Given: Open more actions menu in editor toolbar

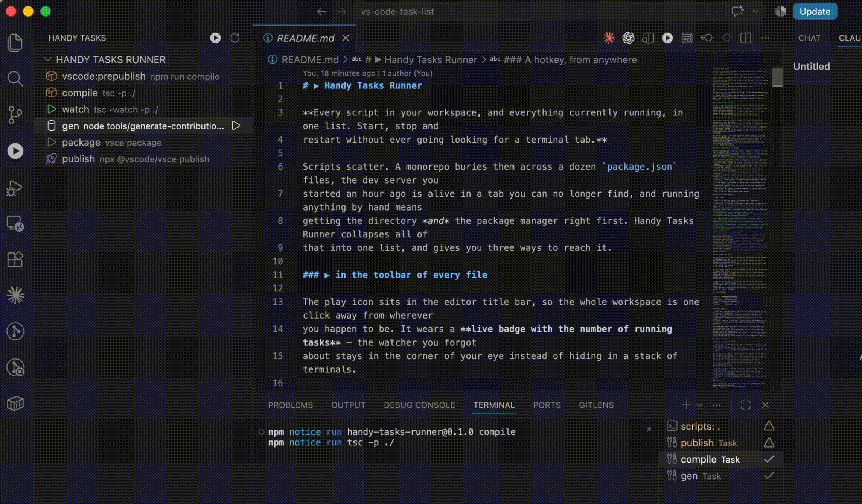Looking at the screenshot, I should click(765, 38).
